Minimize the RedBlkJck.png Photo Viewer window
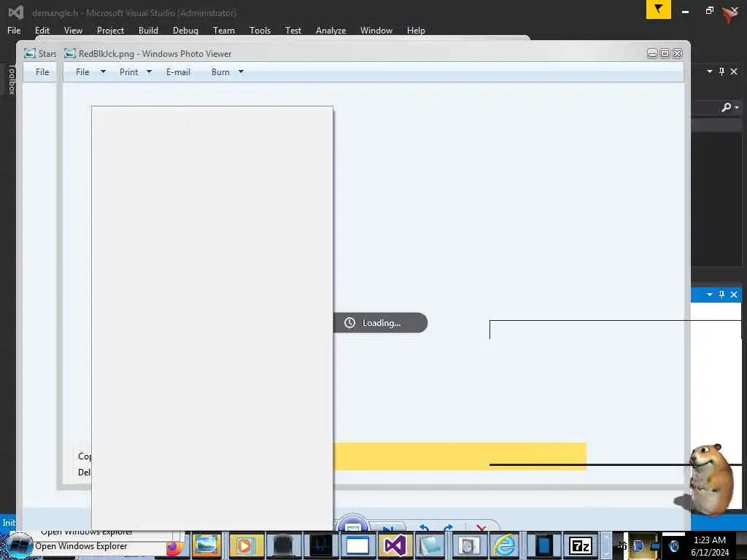The image size is (747, 560). pyautogui.click(x=653, y=54)
